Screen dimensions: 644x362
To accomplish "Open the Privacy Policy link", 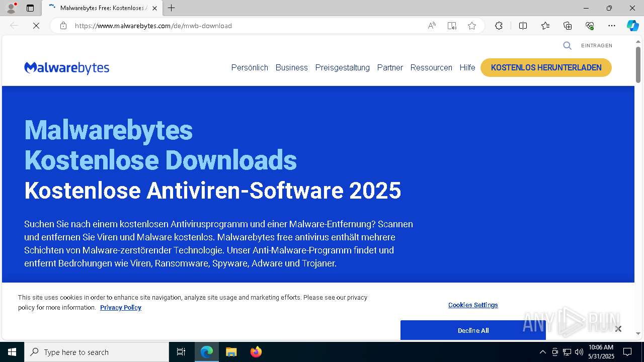I will pos(121,308).
